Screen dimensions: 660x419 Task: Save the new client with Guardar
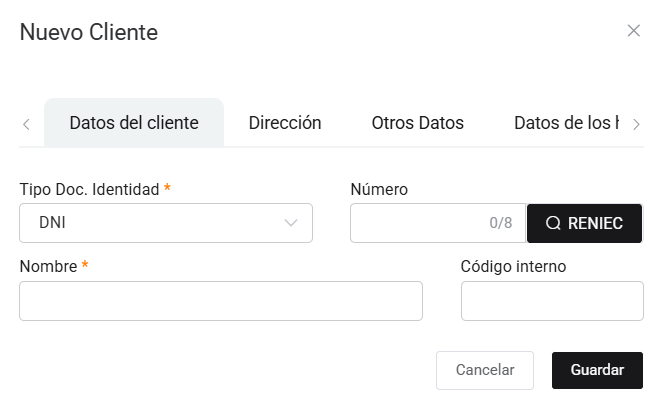click(x=597, y=370)
